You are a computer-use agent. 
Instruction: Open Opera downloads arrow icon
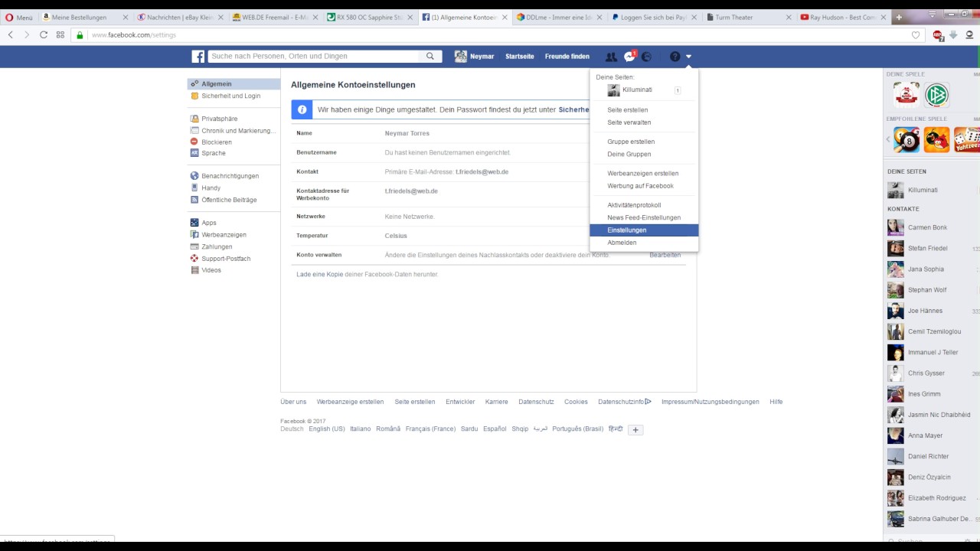coord(953,34)
